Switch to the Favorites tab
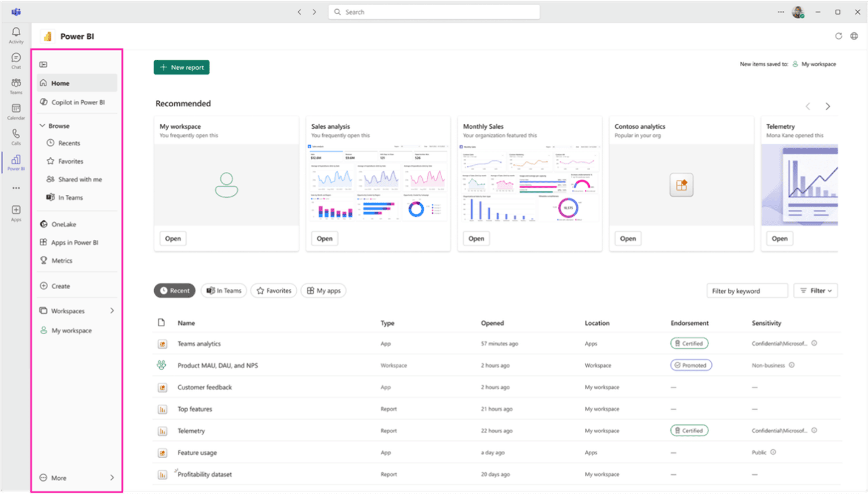This screenshot has width=868, height=495. pos(273,291)
